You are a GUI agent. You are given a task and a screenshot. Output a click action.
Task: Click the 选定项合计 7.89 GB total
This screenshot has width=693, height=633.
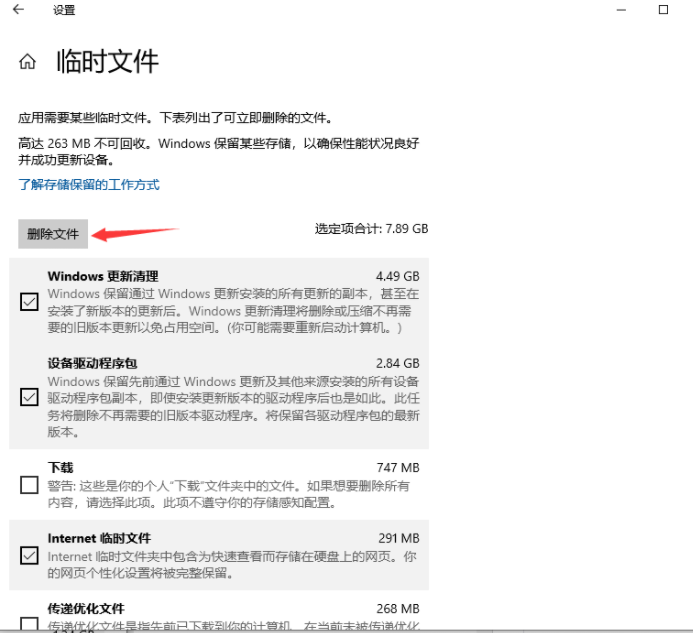pyautogui.click(x=371, y=229)
